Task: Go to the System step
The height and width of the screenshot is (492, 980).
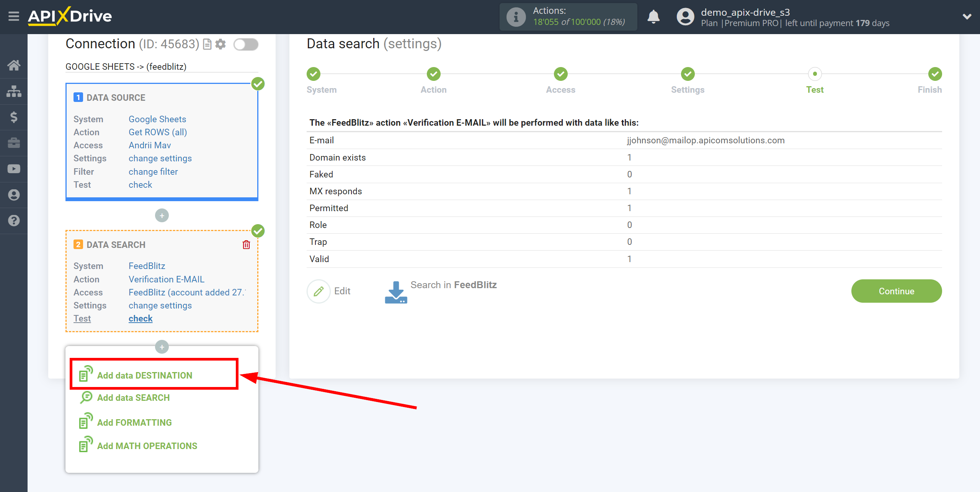Action: pos(314,74)
